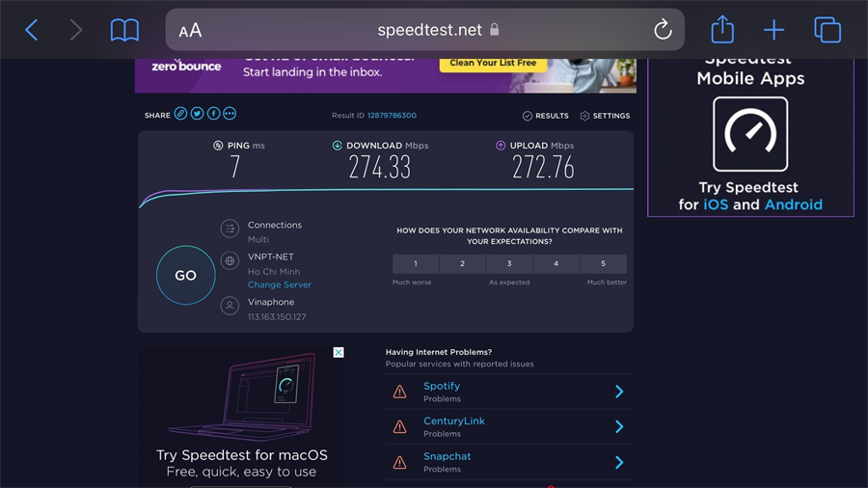Show all open tabs icon
The height and width of the screenshot is (488, 868).
point(827,30)
